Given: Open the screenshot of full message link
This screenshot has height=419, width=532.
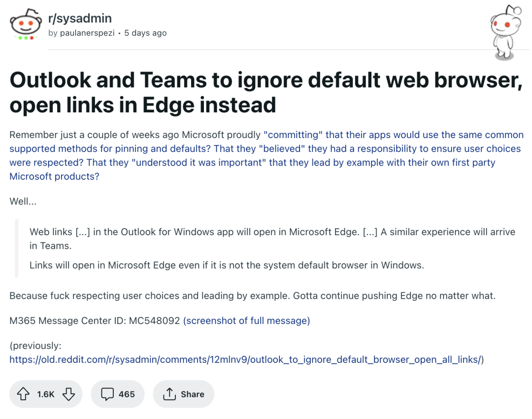Looking at the screenshot, I should click(x=247, y=320).
